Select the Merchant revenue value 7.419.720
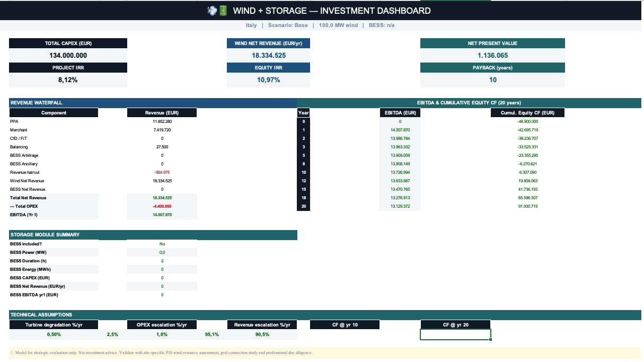Image resolution: width=644 pixels, height=362 pixels. coord(162,130)
